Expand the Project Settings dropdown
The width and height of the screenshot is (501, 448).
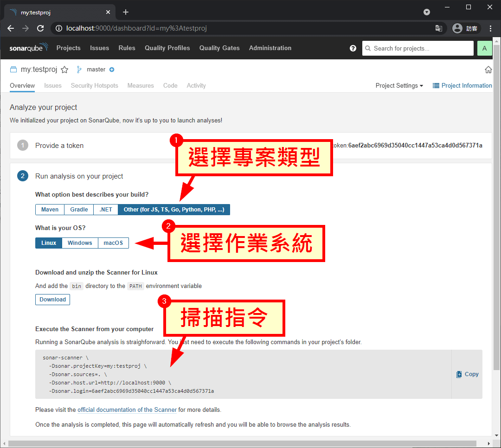pyautogui.click(x=399, y=86)
